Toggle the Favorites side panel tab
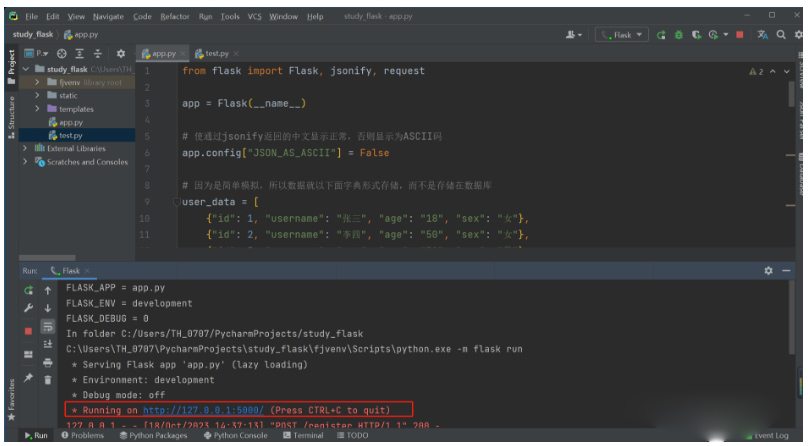Screen dimensions: 810x446 click(x=11, y=399)
